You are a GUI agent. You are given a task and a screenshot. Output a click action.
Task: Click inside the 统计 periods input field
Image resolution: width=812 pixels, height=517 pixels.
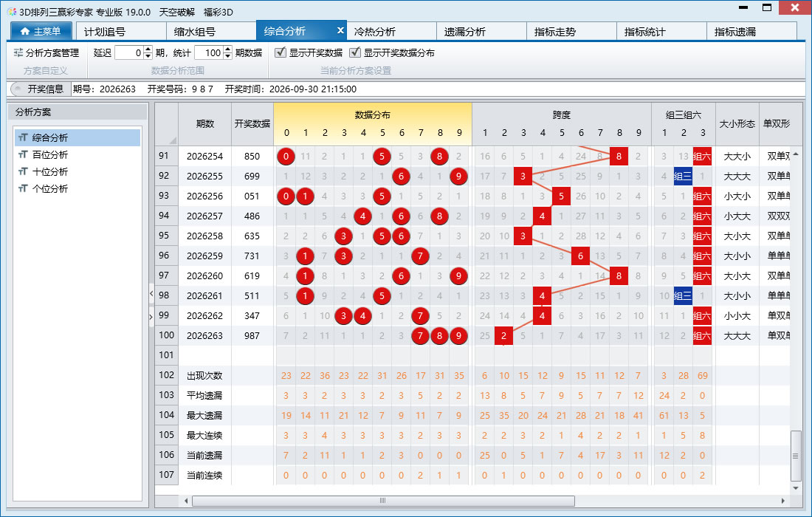click(209, 52)
